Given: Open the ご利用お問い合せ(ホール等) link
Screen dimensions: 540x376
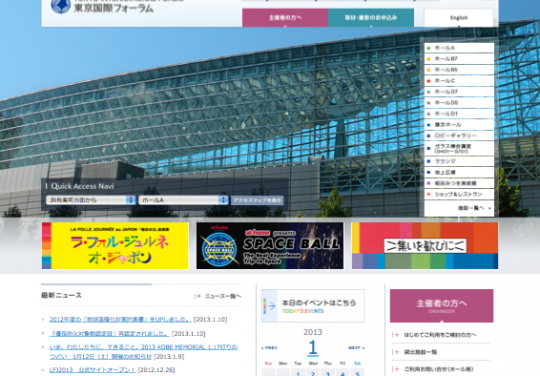Looking at the screenshot, I should [x=438, y=369].
